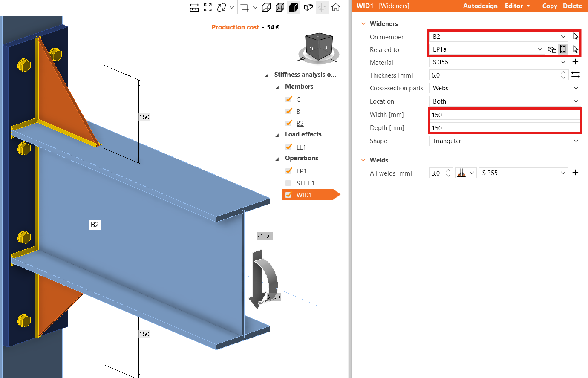The image size is (588, 378).
Task: Click the home view icon
Action: [336, 7]
